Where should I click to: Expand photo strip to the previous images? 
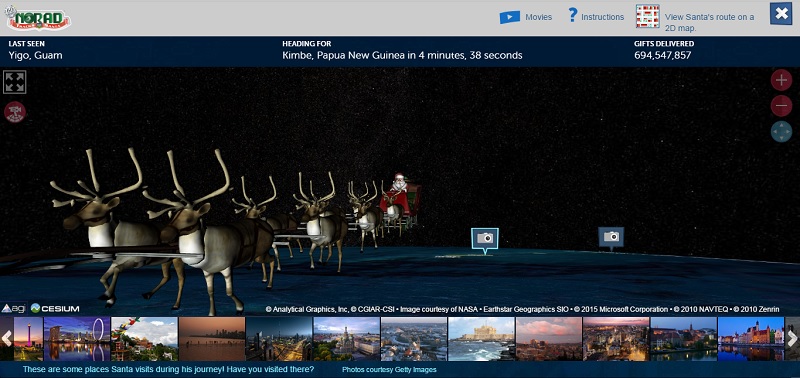coord(7,339)
